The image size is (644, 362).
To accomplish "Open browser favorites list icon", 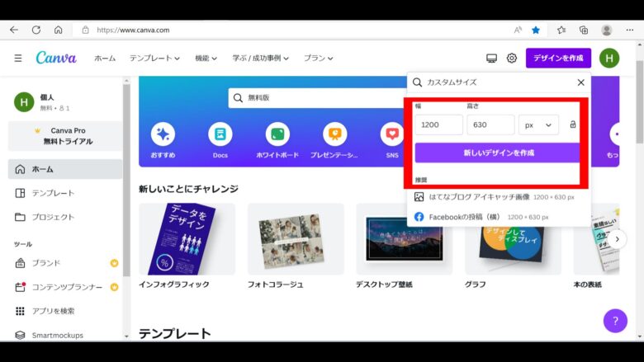I will point(561,30).
